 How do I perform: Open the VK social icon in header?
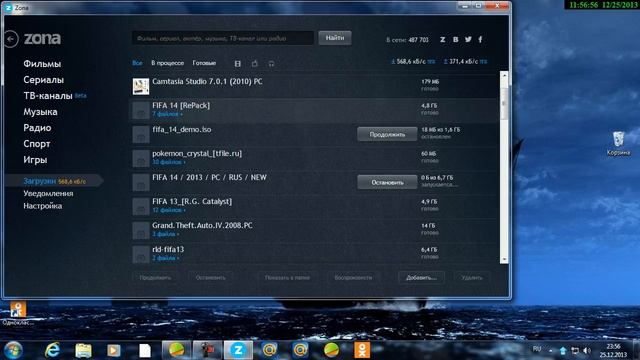(456, 40)
